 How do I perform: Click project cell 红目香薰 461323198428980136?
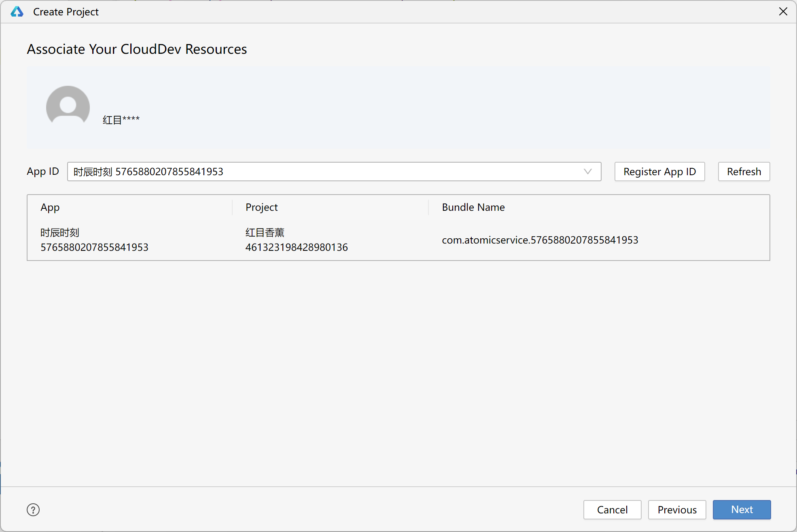[297, 240]
